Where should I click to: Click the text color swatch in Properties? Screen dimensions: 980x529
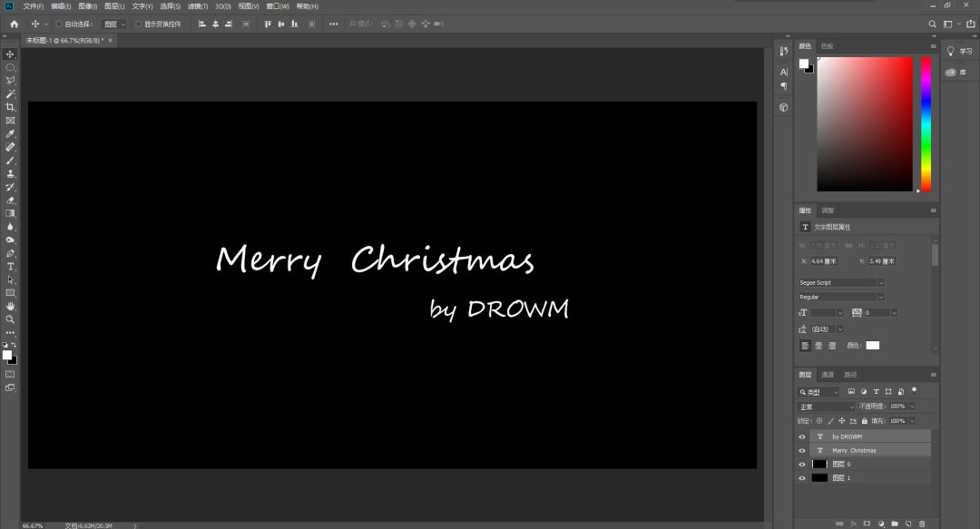click(x=873, y=345)
